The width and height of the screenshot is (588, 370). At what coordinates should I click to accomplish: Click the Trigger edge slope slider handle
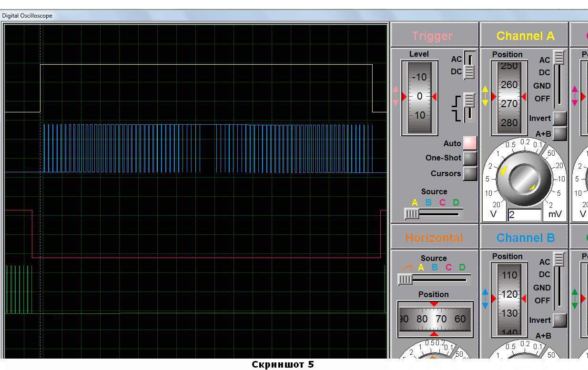469,100
